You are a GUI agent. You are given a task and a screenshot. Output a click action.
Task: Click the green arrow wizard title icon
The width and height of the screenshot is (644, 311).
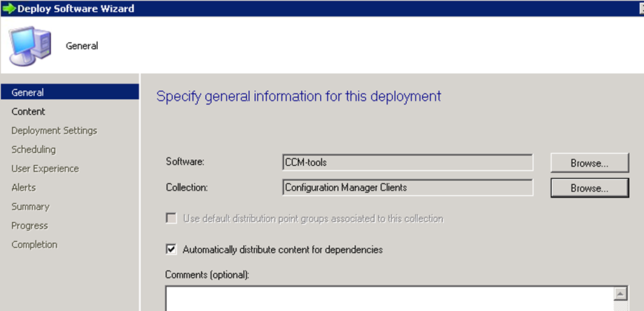point(9,8)
